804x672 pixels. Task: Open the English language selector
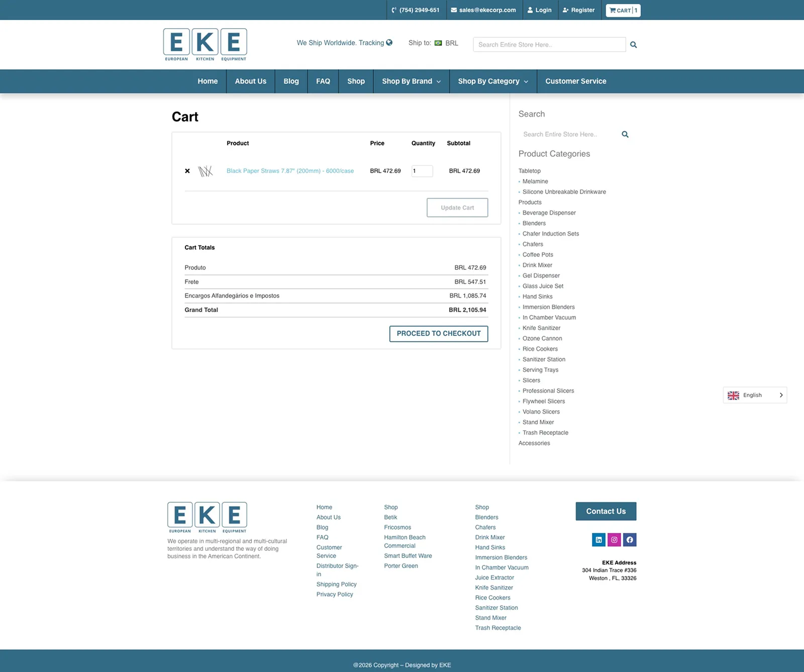click(x=755, y=395)
